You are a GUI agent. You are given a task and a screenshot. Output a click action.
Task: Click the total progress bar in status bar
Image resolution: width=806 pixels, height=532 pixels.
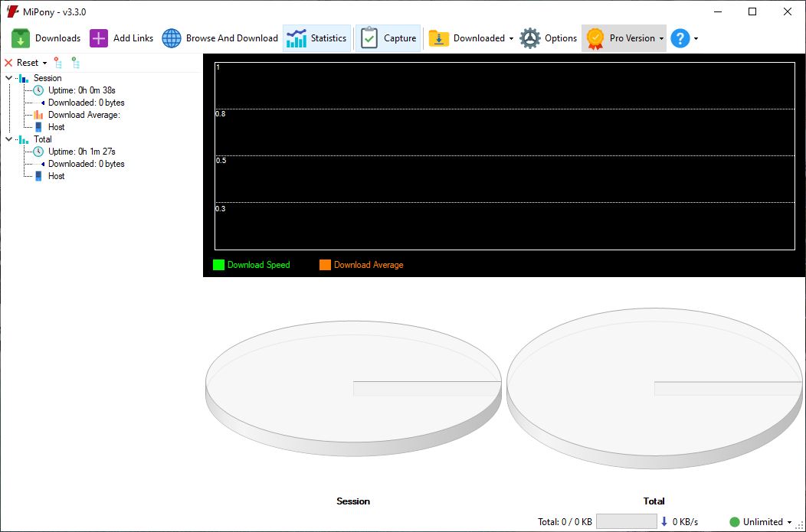(x=626, y=522)
